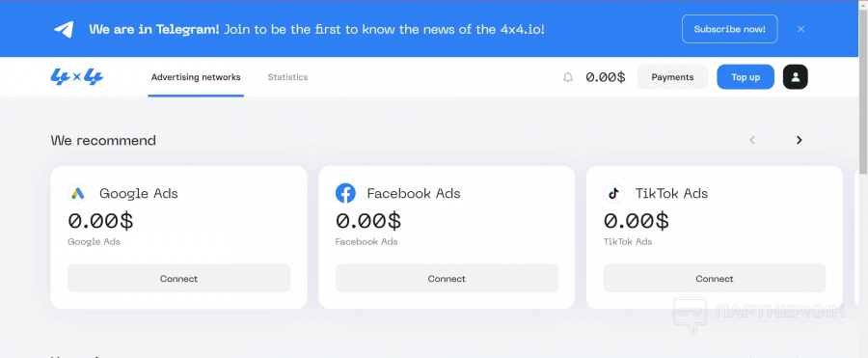Connect the Google Ads network
The height and width of the screenshot is (358, 868).
178,278
